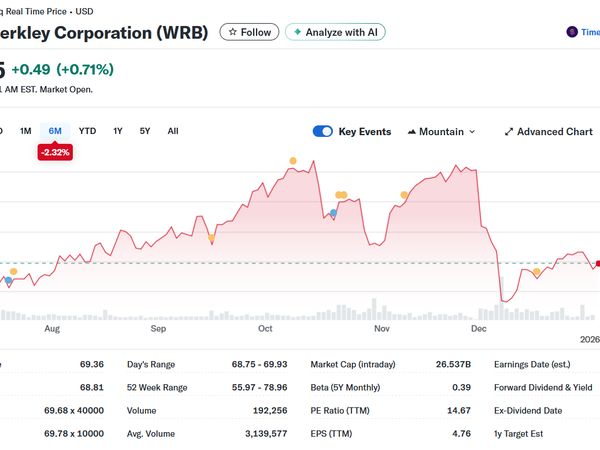Switch chart range to 5Y
Viewport: 600px width, 450px height.
144,131
